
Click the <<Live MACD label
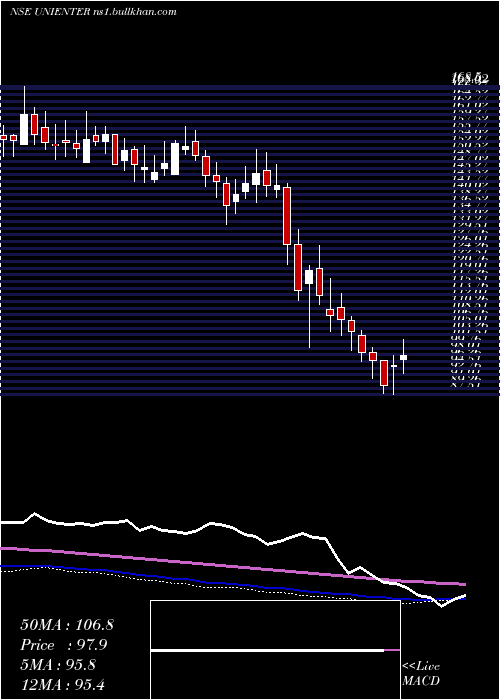click(421, 674)
